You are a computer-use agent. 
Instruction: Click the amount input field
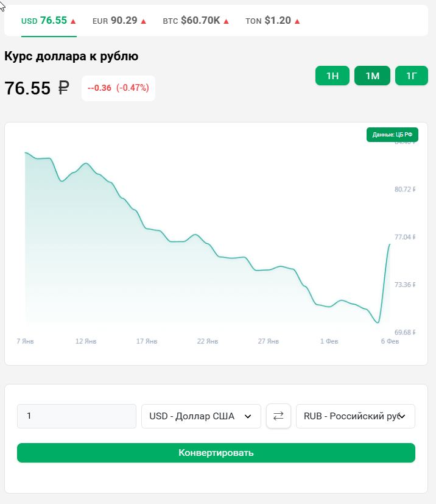[77, 416]
